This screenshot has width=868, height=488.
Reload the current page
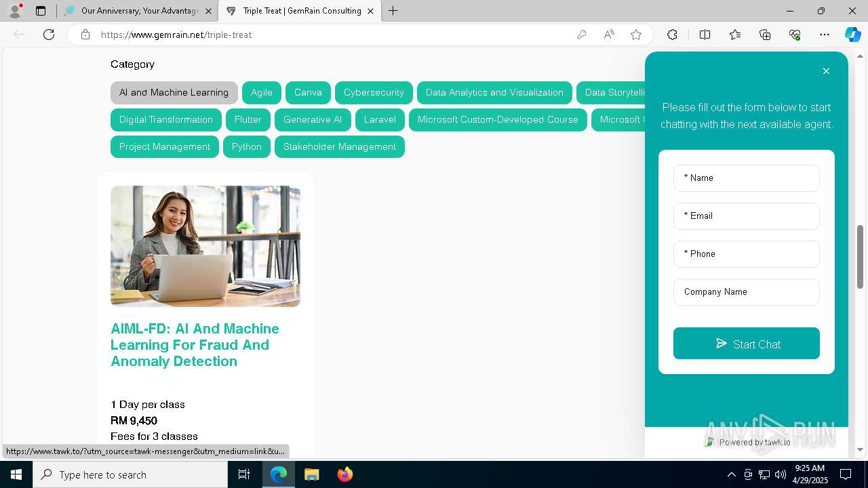(49, 35)
